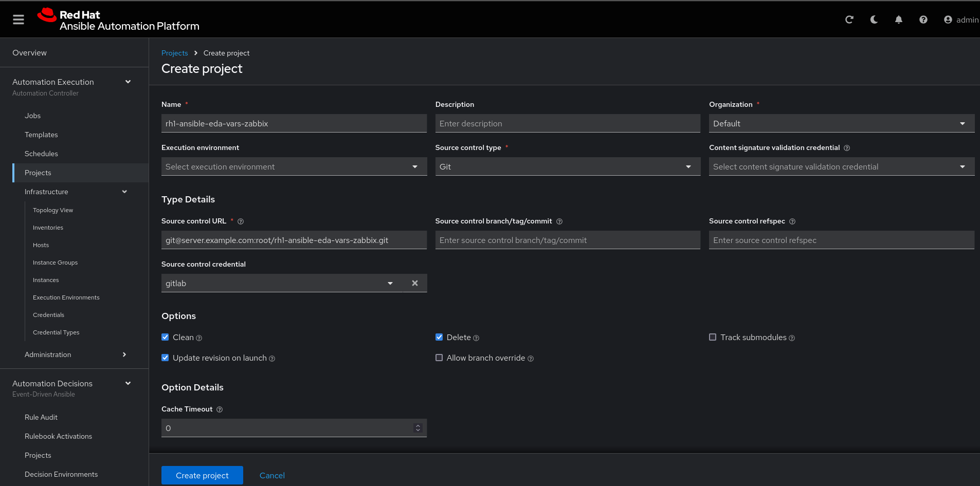Image resolution: width=980 pixels, height=486 pixels.
Task: Go to Decision Environments
Action: [x=61, y=474]
